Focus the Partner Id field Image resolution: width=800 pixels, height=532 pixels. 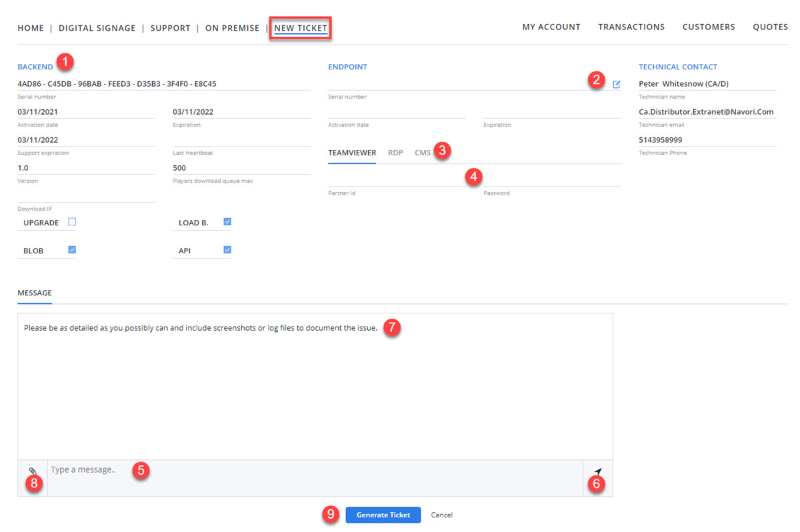[397, 179]
